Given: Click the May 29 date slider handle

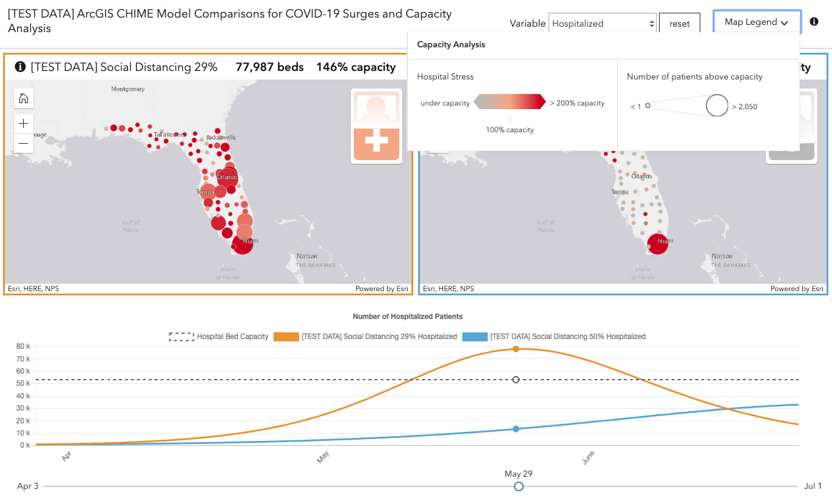Looking at the screenshot, I should 518,486.
